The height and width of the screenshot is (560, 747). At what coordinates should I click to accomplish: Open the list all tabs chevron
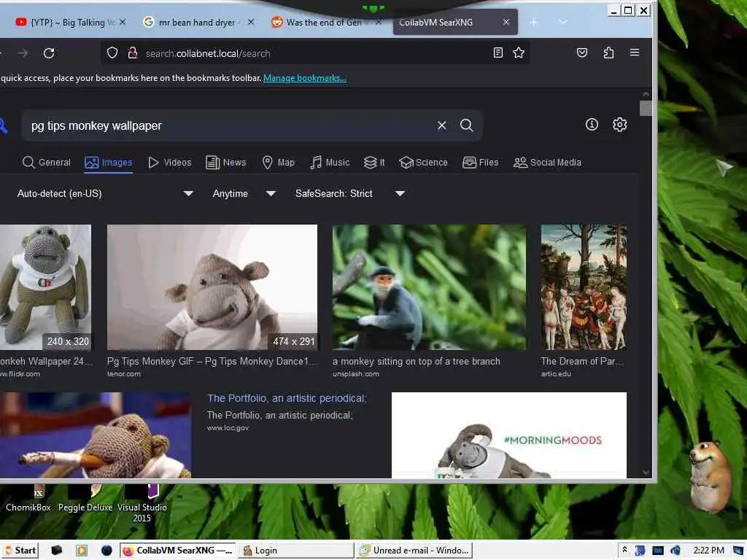[x=563, y=22]
